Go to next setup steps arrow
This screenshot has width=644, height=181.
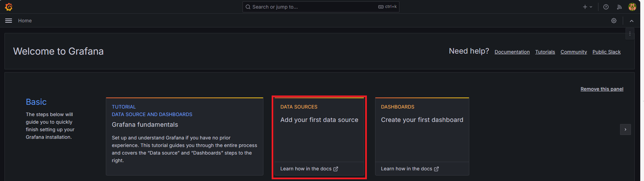[626, 129]
